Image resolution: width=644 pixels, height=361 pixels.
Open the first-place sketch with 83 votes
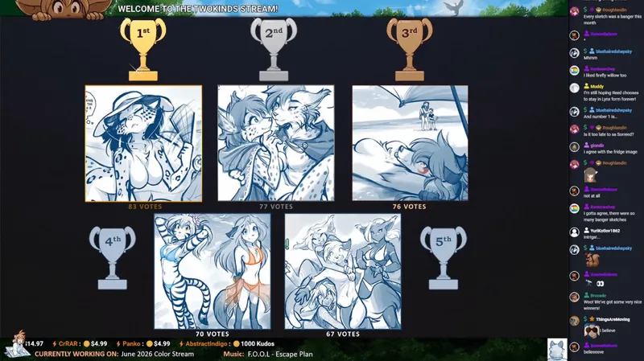click(143, 144)
